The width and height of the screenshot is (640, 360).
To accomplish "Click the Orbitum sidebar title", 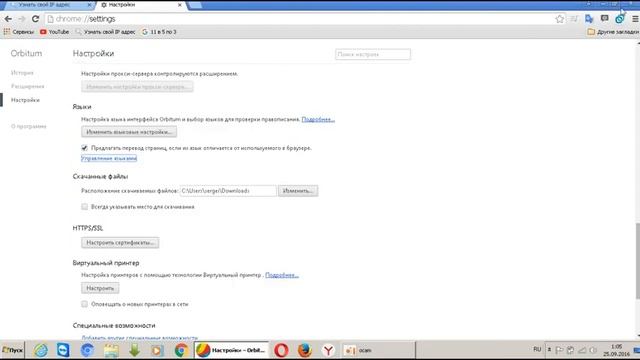I will tap(26, 53).
